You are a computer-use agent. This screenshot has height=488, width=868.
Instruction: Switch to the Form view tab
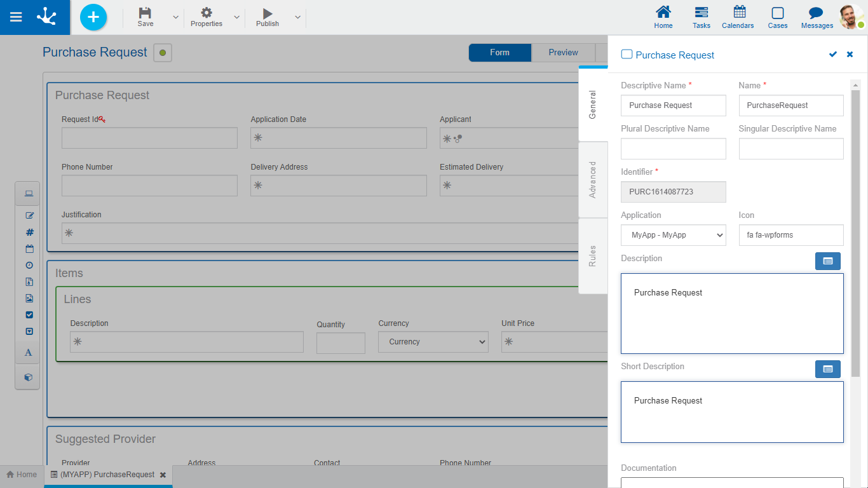point(500,53)
